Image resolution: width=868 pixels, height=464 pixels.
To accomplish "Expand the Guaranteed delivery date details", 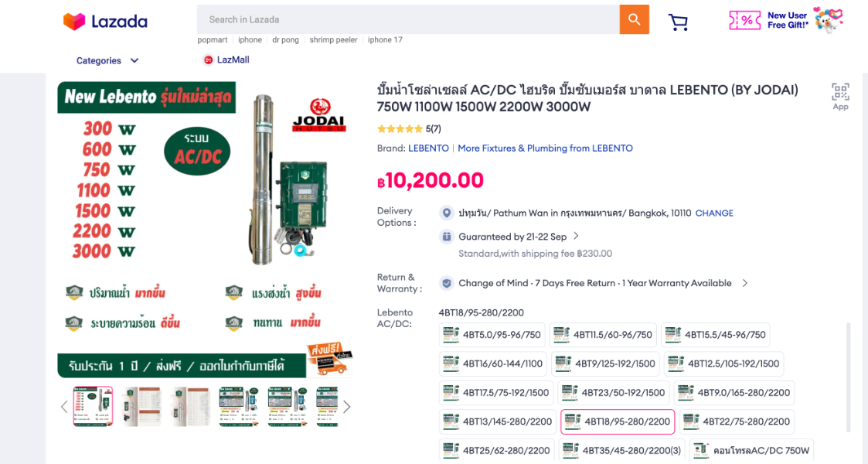I will tap(576, 237).
